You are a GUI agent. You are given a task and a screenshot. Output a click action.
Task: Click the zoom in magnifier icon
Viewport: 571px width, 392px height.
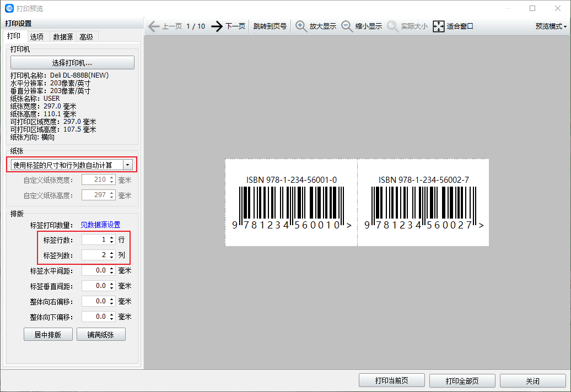tap(301, 26)
